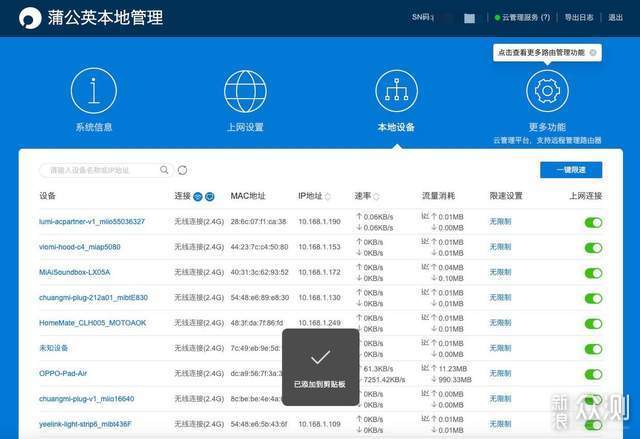The image size is (640, 439).
Task: Open the 上网设置 globe icon
Action: (x=245, y=91)
